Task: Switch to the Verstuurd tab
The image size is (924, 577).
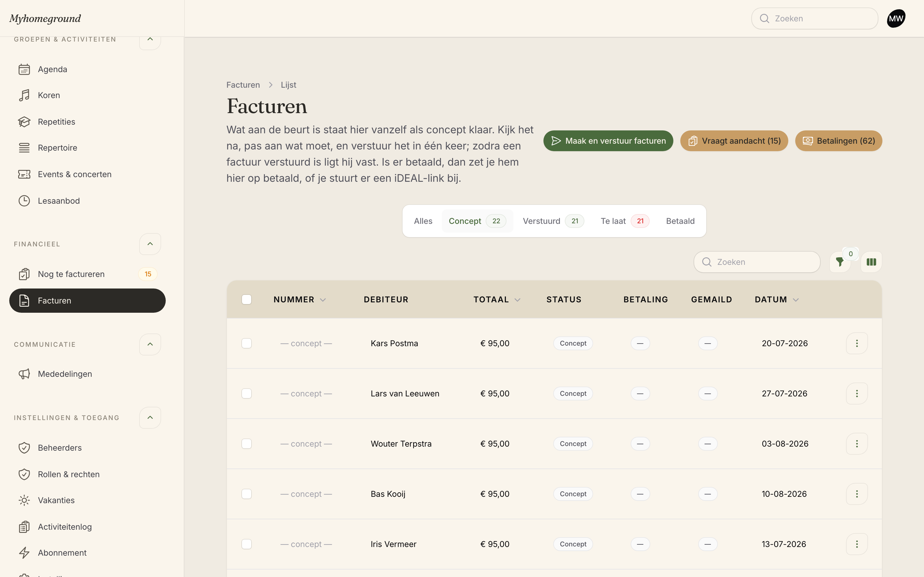Action: click(x=553, y=221)
